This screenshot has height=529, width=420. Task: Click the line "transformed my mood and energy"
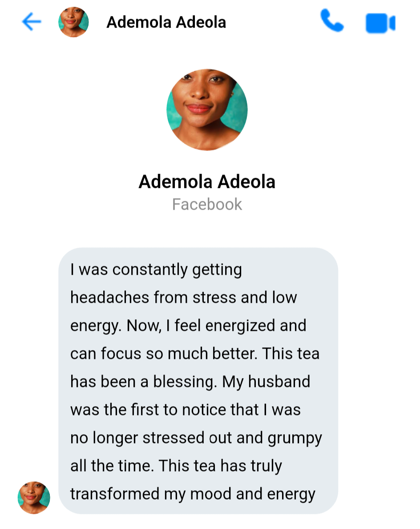pyautogui.click(x=193, y=494)
